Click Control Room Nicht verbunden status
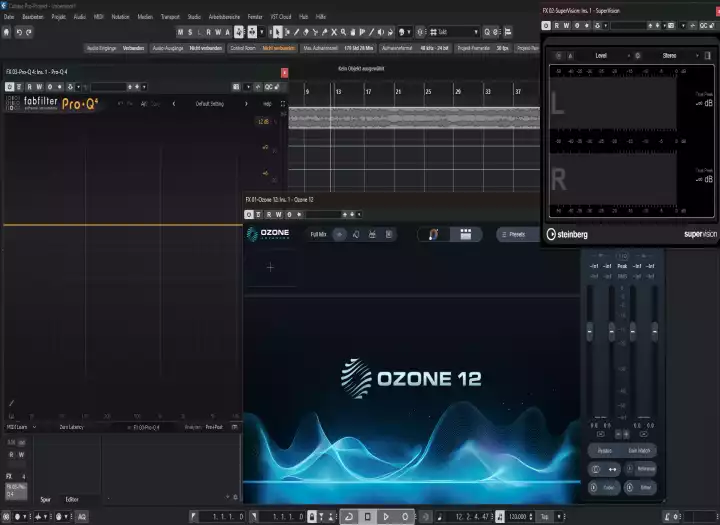The image size is (720, 525). [263, 48]
